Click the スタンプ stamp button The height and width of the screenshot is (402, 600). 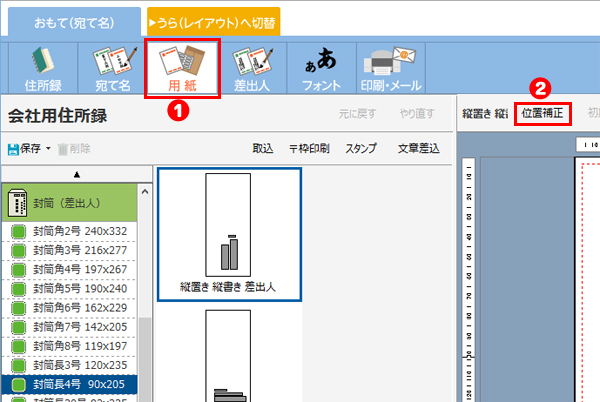click(x=361, y=148)
